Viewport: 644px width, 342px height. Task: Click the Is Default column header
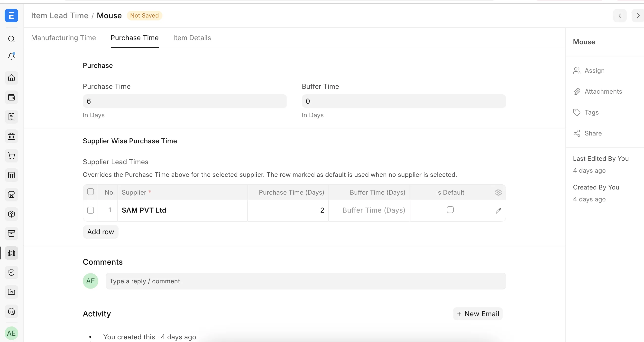450,192
